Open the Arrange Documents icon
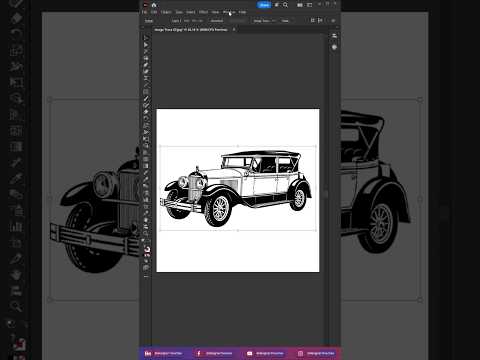This screenshot has height=360, width=480. pyautogui.click(x=300, y=5)
